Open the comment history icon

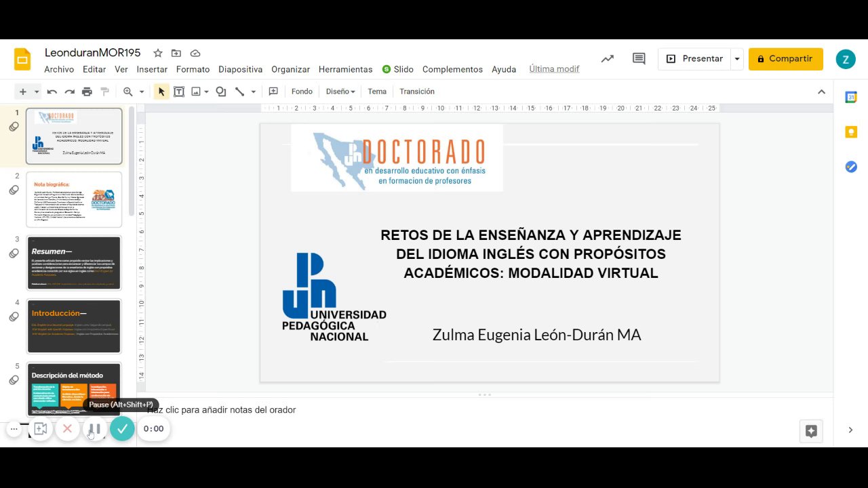(639, 59)
